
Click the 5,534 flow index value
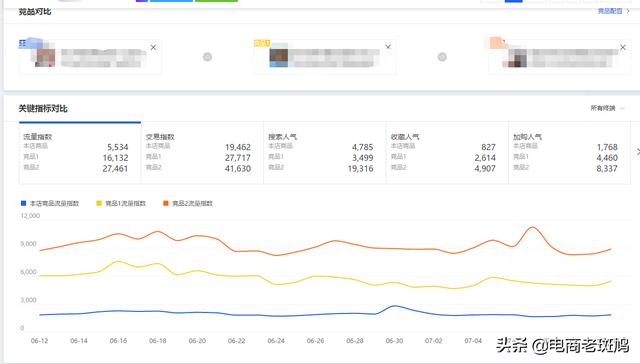[118, 147]
